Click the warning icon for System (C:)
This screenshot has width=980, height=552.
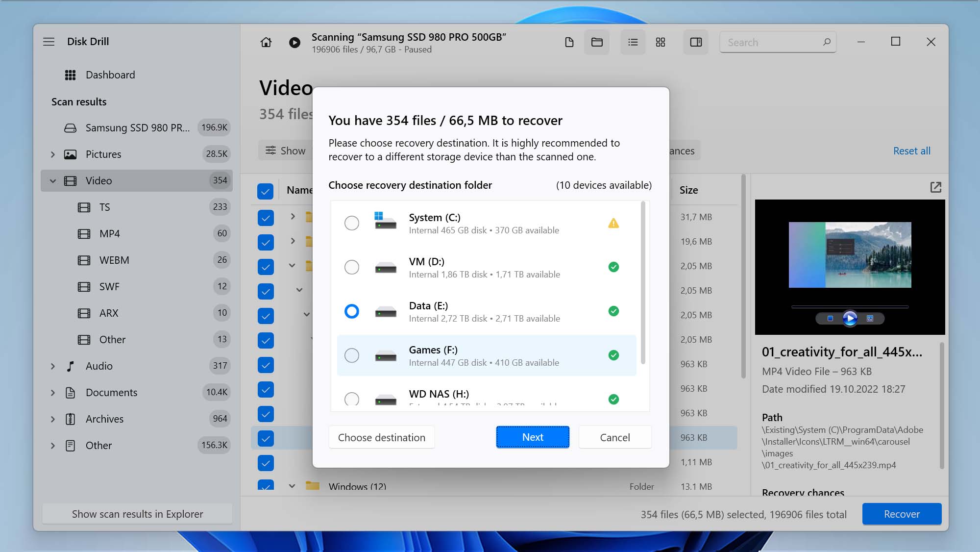tap(613, 224)
